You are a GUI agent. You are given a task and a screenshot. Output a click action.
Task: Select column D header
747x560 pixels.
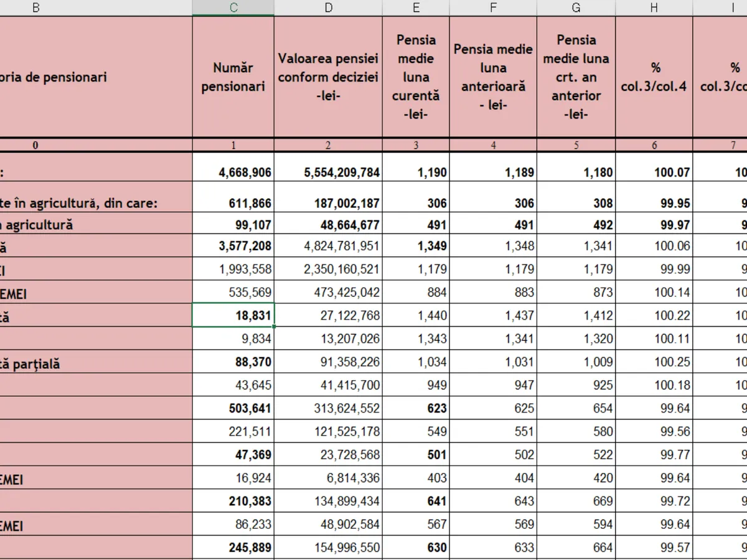pos(328,7)
